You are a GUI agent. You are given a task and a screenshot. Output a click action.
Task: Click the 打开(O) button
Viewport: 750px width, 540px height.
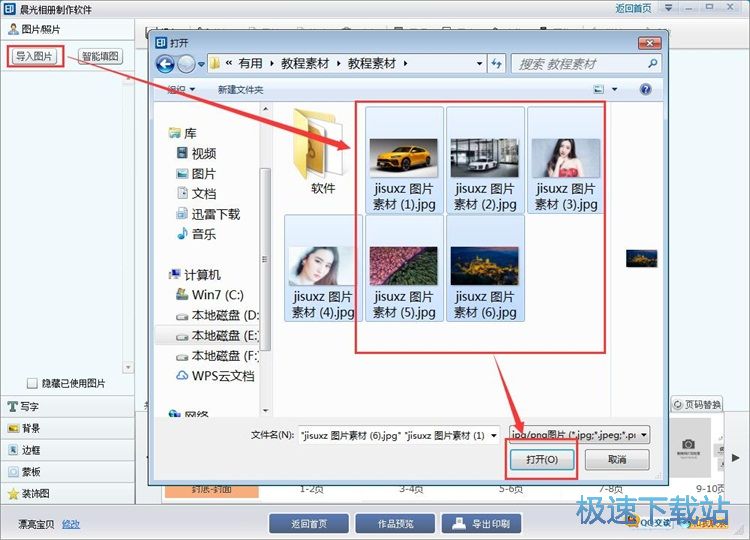click(x=542, y=460)
